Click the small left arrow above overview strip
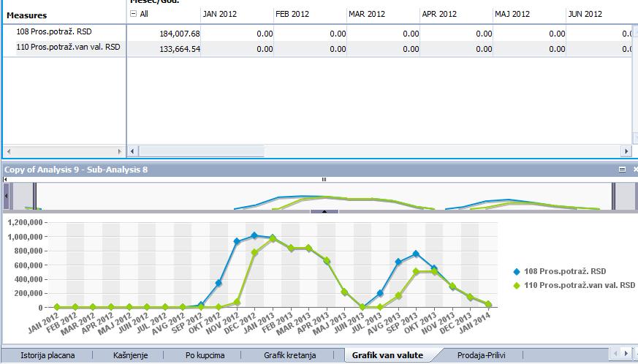This screenshot has width=638, height=364. 5,179
